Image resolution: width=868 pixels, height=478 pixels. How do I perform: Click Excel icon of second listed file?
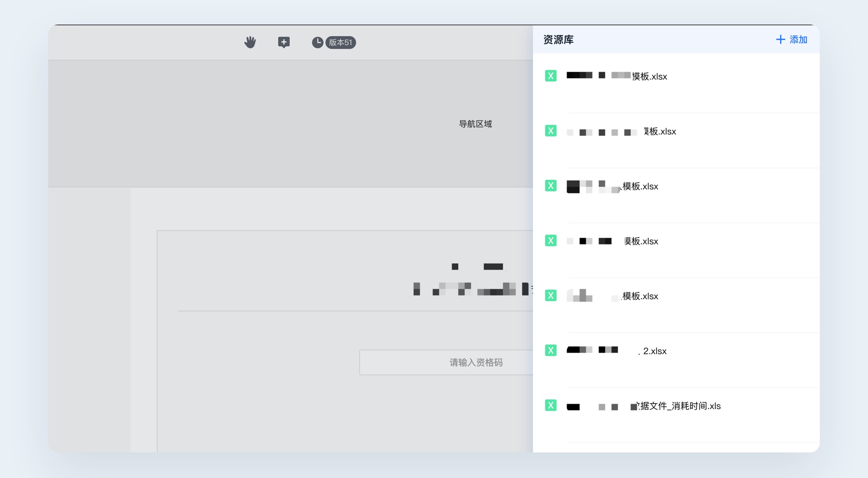click(x=551, y=131)
